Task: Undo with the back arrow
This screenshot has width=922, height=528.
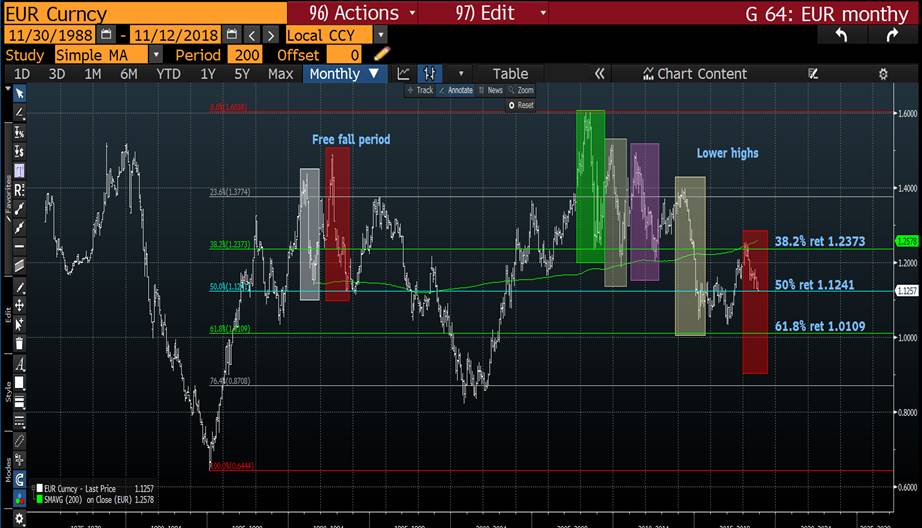Action: pyautogui.click(x=841, y=35)
